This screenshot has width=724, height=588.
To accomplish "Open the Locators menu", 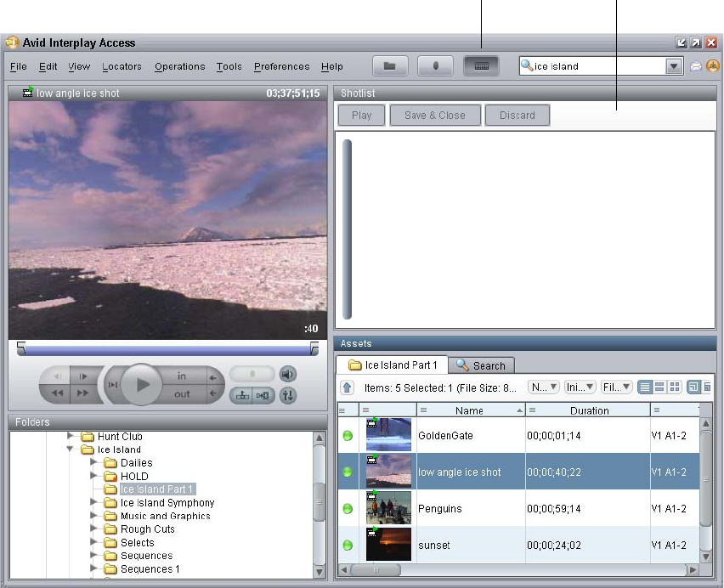I will click(x=122, y=66).
